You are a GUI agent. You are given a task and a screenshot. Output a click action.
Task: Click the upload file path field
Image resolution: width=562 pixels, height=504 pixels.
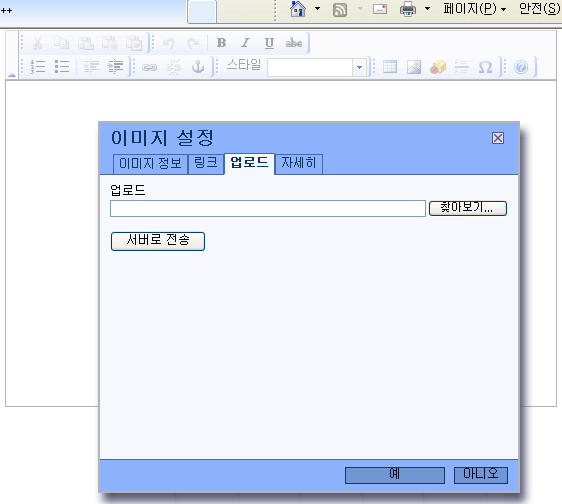coord(268,209)
